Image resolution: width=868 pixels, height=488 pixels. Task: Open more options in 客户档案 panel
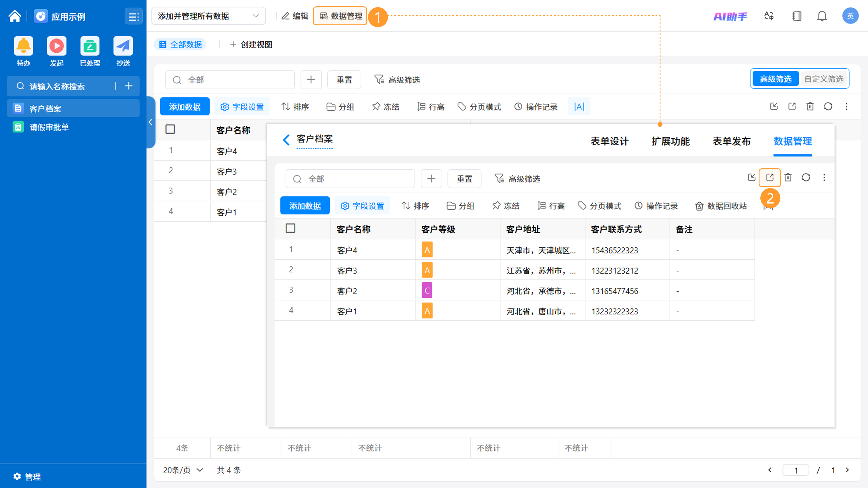824,177
